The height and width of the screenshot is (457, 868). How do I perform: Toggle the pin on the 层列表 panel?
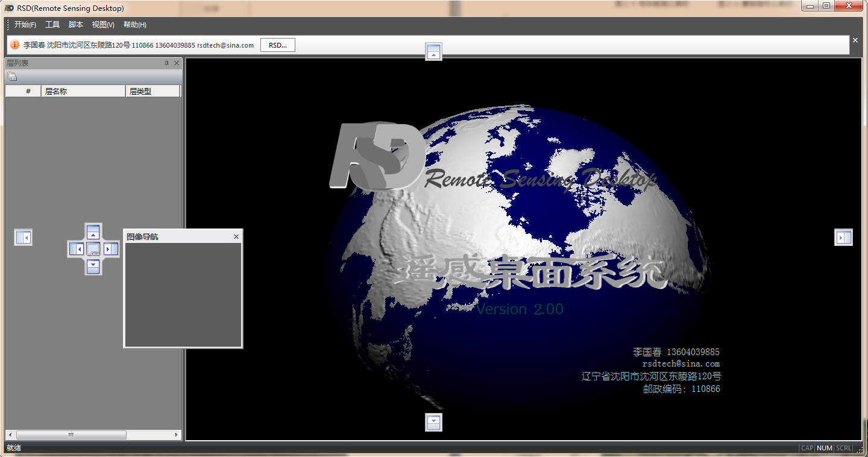[166, 63]
